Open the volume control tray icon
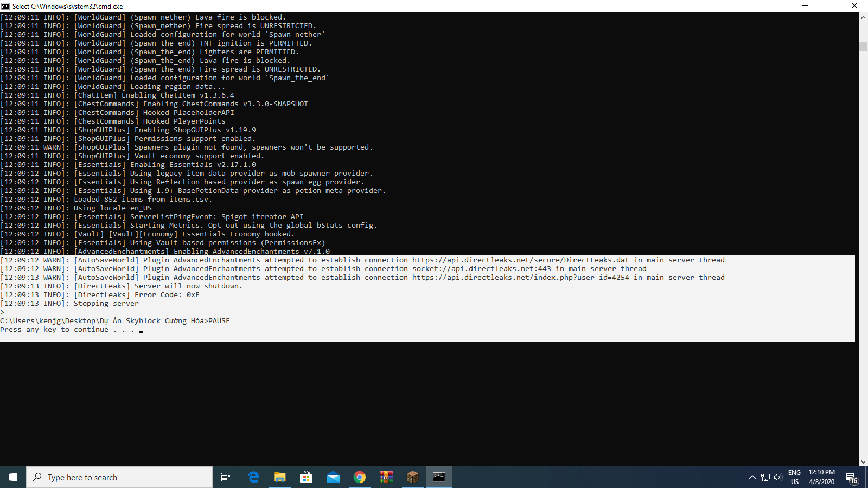This screenshot has width=868, height=488. point(778,477)
